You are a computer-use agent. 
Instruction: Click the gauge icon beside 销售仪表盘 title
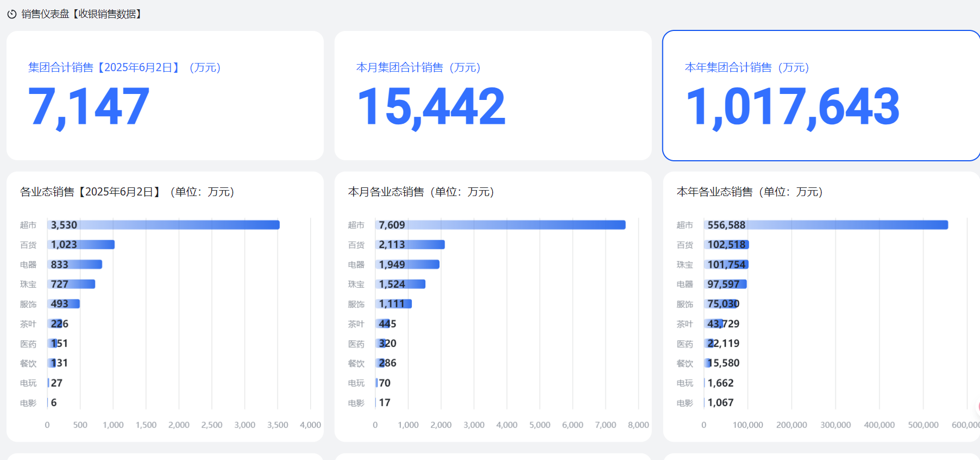(x=11, y=14)
